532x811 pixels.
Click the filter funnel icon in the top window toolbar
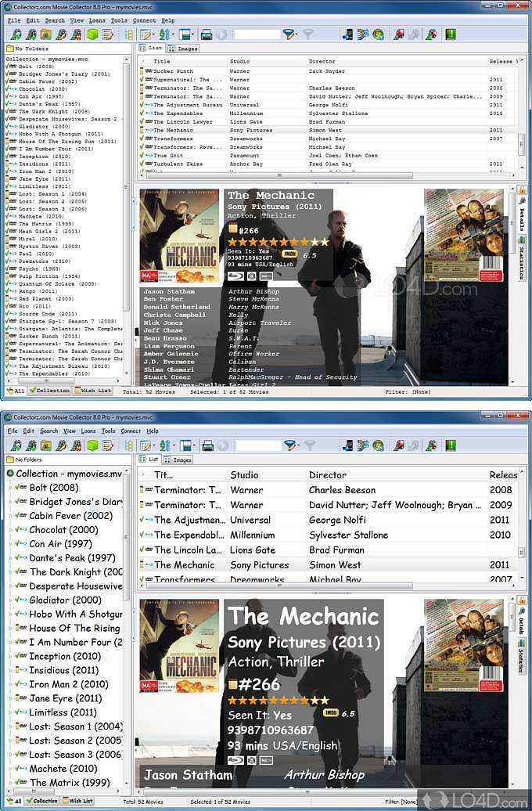tap(289, 34)
